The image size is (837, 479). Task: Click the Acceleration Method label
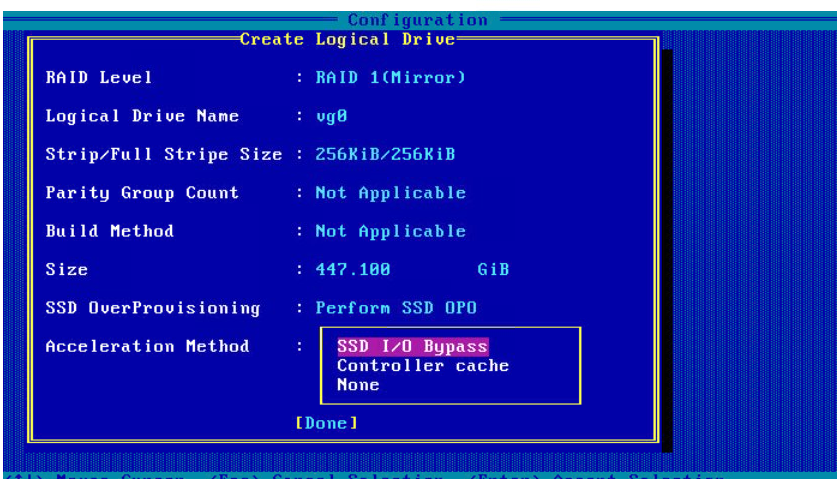tap(147, 347)
